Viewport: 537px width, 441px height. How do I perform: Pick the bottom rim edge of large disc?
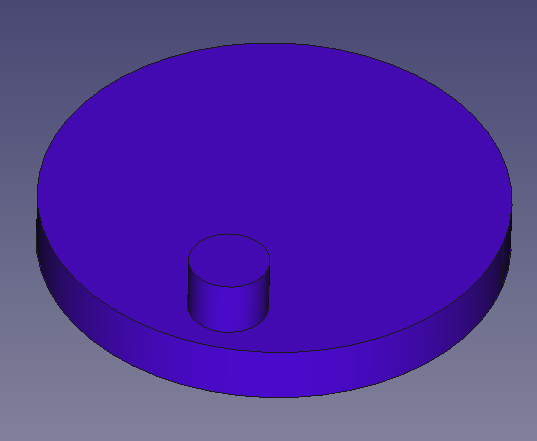[x=274, y=397]
